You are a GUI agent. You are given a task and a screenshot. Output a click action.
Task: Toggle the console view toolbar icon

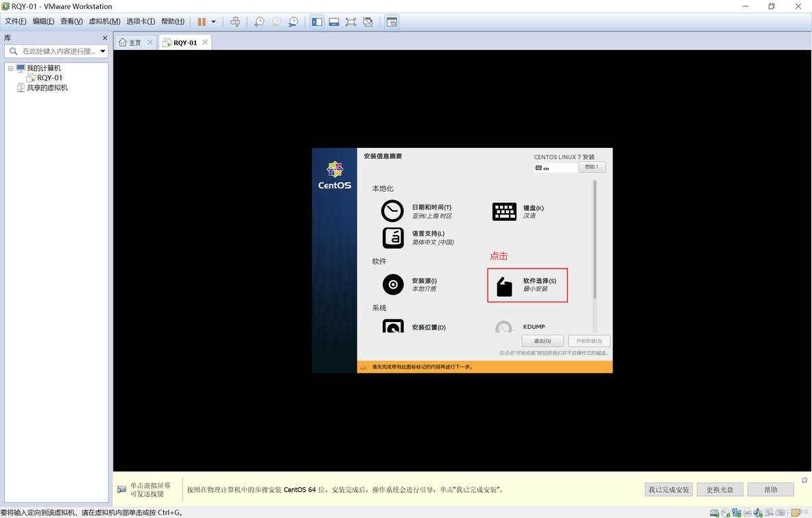point(392,22)
